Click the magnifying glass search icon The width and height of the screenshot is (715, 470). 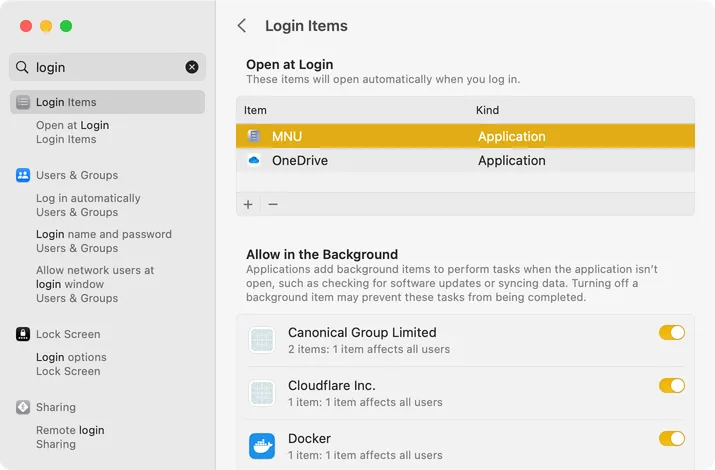click(22, 67)
